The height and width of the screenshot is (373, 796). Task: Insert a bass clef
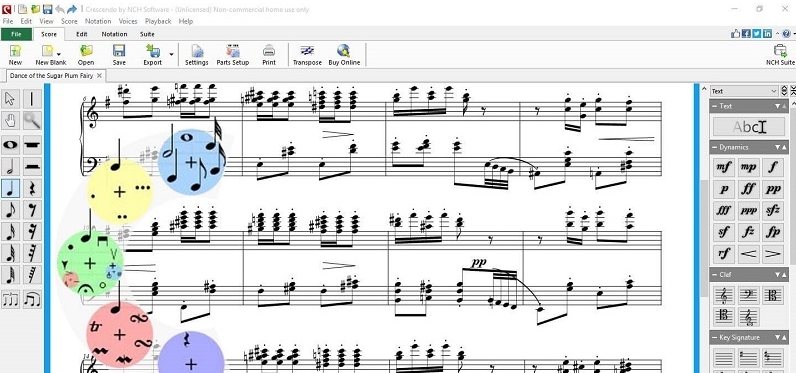coord(748,295)
